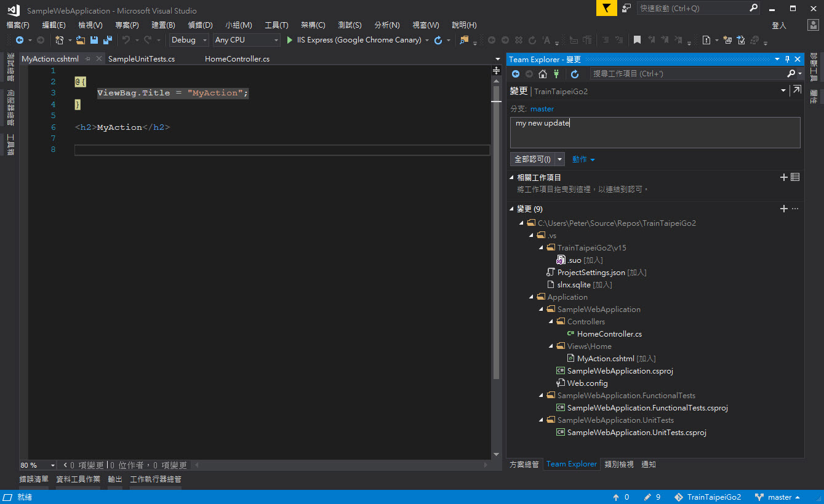Click the Navigate Backward toolbar icon
Image resolution: width=824 pixels, height=504 pixels.
click(x=20, y=40)
